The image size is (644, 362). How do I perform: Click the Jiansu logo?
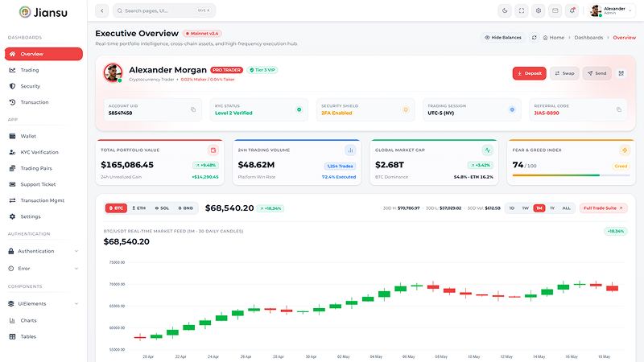click(43, 12)
